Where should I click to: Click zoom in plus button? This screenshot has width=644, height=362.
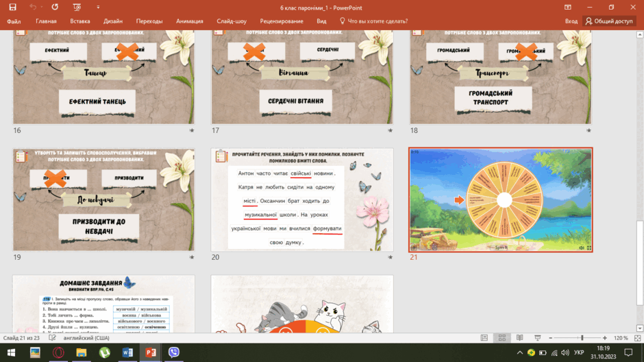(604, 338)
